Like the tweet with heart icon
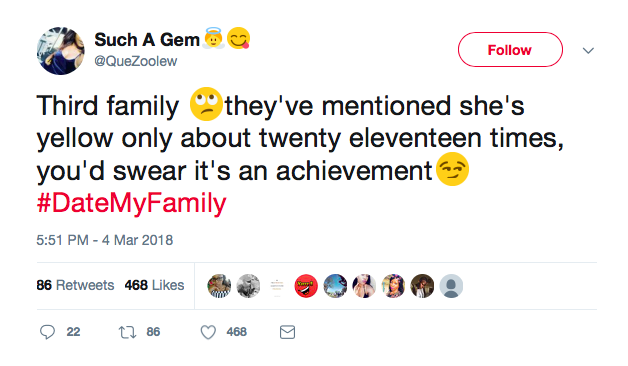The image size is (628, 366). point(208,332)
